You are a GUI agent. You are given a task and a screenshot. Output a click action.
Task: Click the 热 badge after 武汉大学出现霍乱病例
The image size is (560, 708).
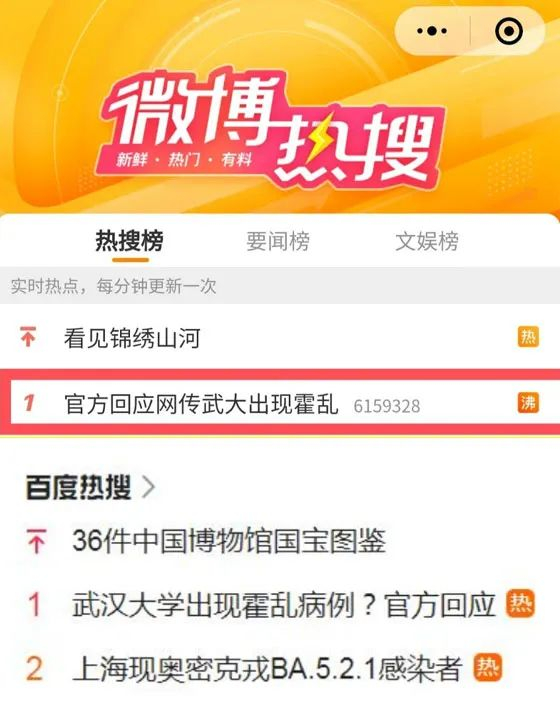520,603
